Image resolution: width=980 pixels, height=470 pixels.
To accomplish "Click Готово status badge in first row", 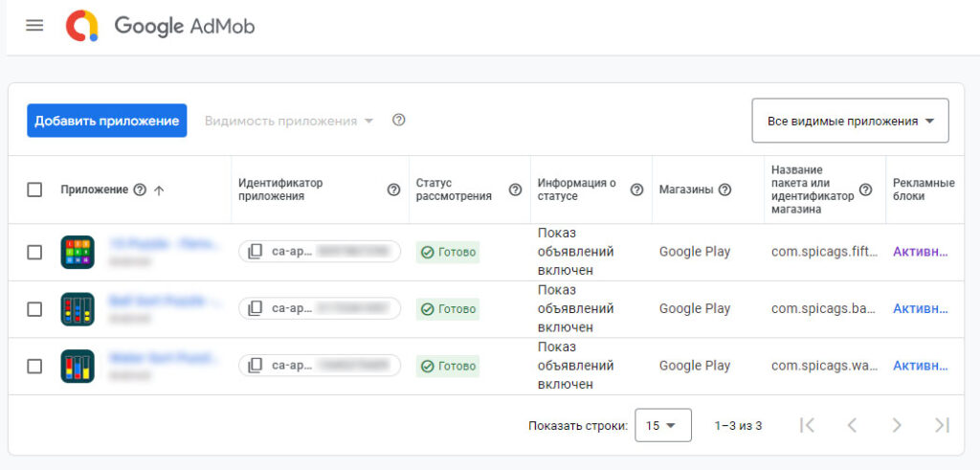I will pyautogui.click(x=448, y=252).
